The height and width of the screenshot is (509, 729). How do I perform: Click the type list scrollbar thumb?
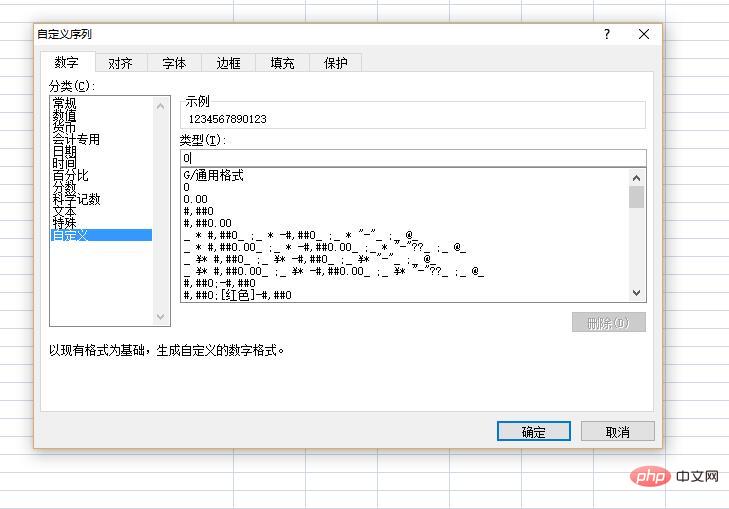[x=636, y=197]
